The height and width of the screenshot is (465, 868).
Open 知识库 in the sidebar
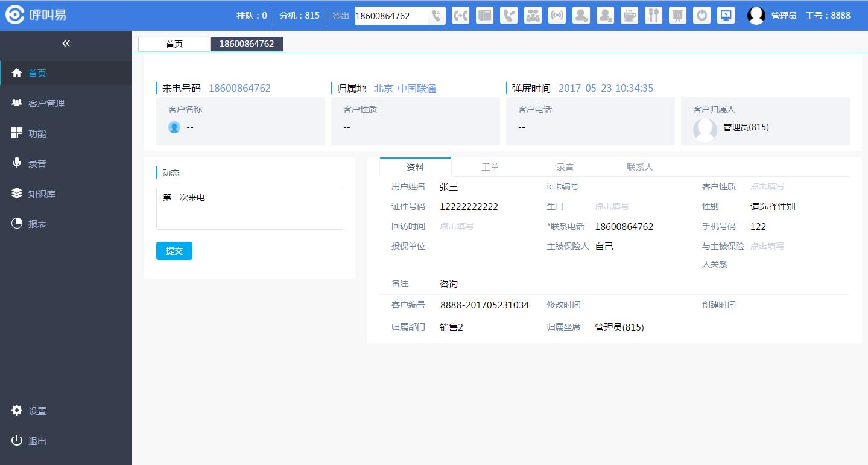point(66,194)
